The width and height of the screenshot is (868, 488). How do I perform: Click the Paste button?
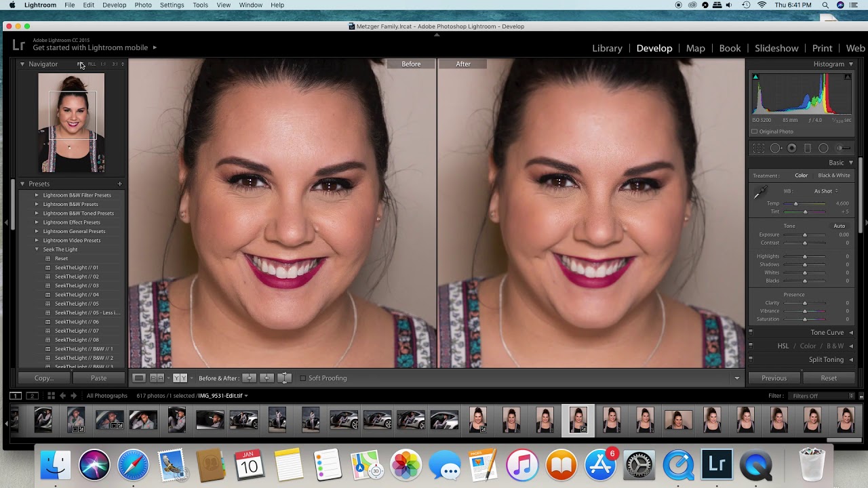click(x=99, y=378)
